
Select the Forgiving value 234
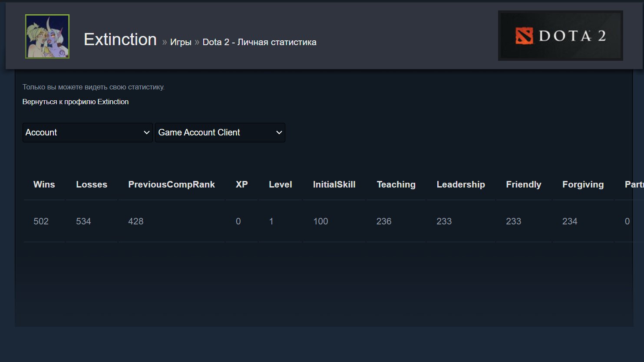pos(570,221)
